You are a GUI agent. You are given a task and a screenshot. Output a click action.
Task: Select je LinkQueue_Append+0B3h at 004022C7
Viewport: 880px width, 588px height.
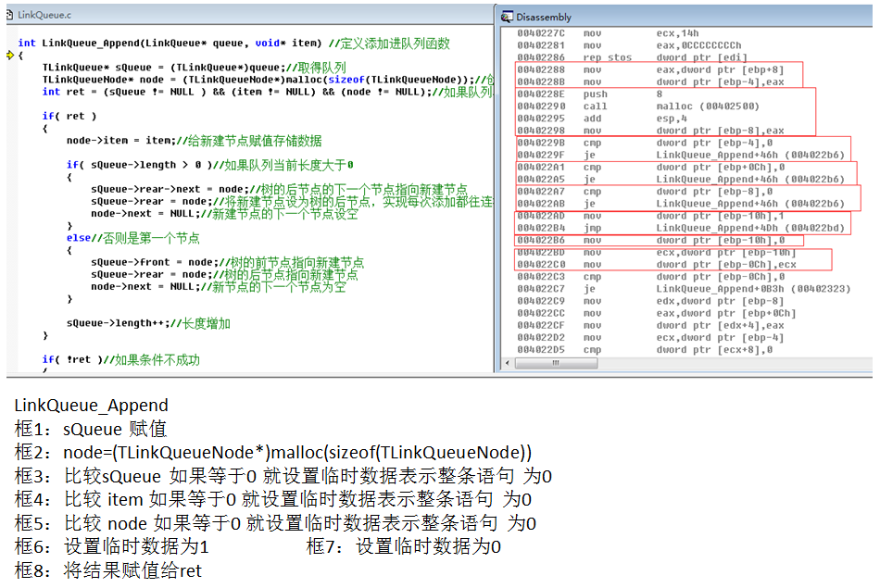(684, 289)
